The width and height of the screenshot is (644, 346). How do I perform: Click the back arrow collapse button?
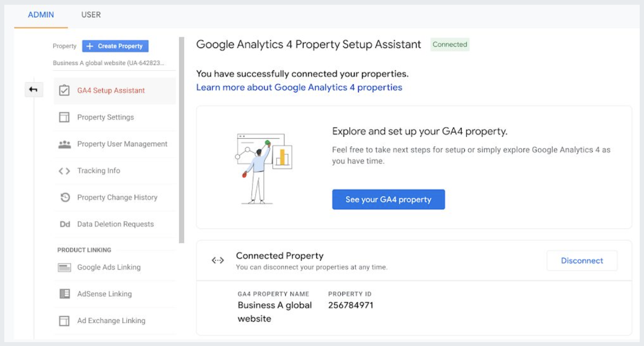pyautogui.click(x=34, y=90)
